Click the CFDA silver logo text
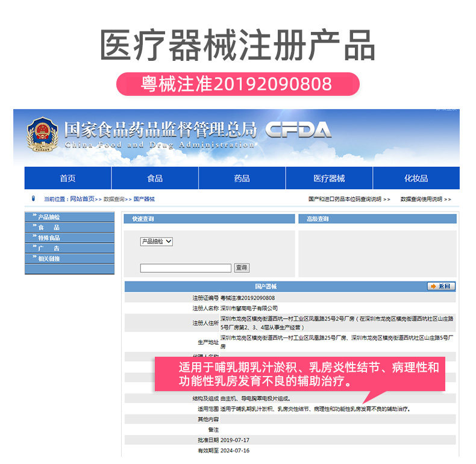This screenshot has width=476, height=464. tap(298, 130)
